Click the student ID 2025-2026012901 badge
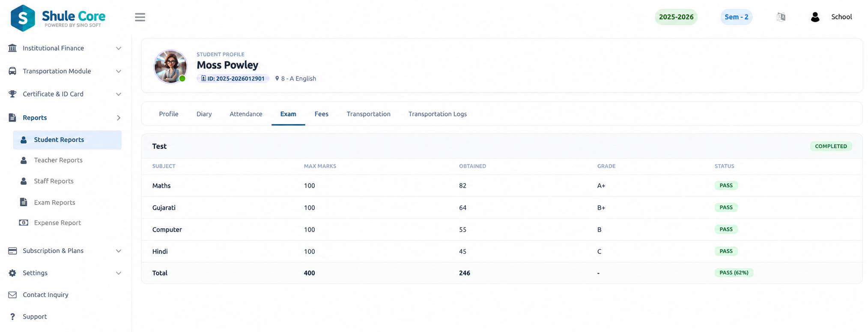Image resolution: width=868 pixels, height=332 pixels. 233,78
